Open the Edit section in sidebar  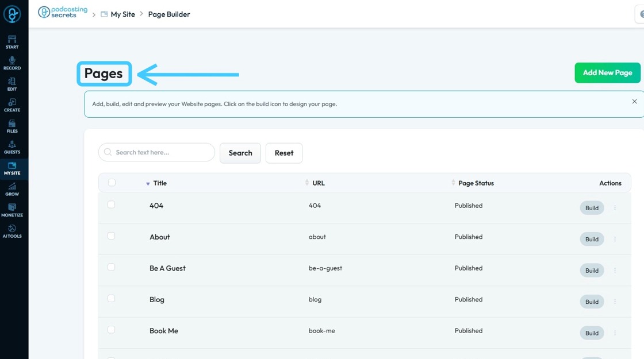click(x=12, y=84)
